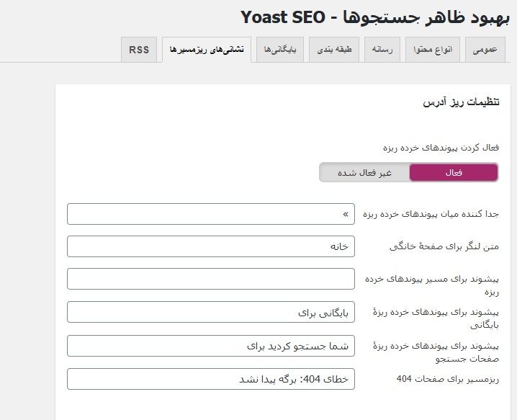Disable breadcrumbs with غیر فعال شده
The image size is (517, 420).
(x=364, y=172)
